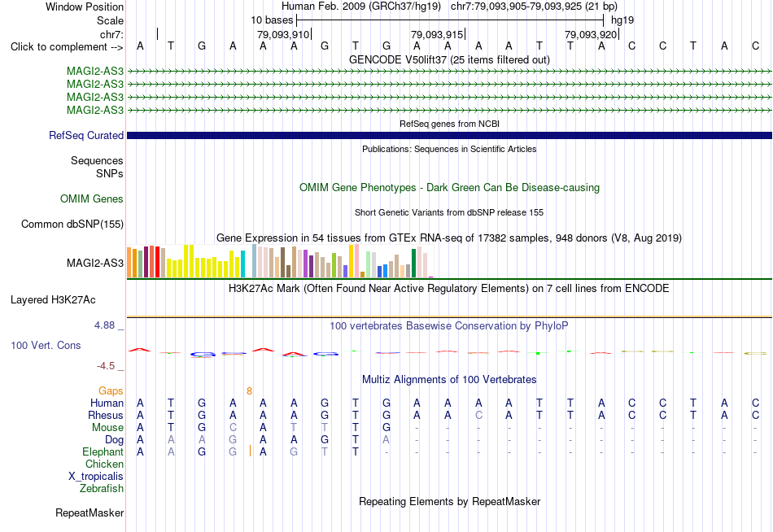Click the SNPs track label
The width and height of the screenshot is (773, 532).
110,173
